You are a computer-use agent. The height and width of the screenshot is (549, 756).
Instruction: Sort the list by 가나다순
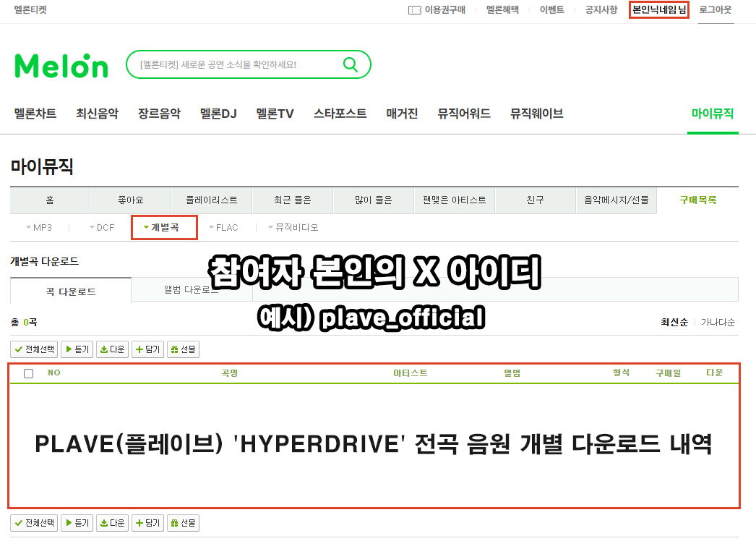(718, 323)
